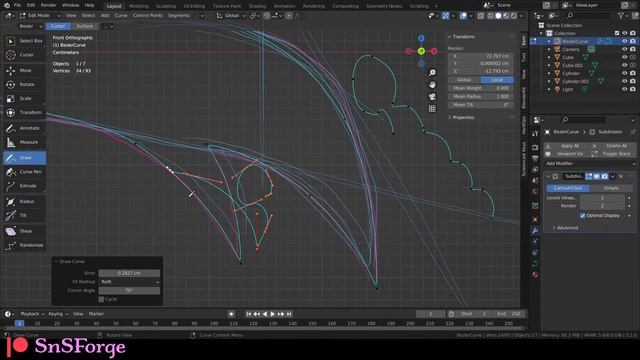Choose the Radius tool
The width and height of the screenshot is (640, 360).
[x=24, y=201]
